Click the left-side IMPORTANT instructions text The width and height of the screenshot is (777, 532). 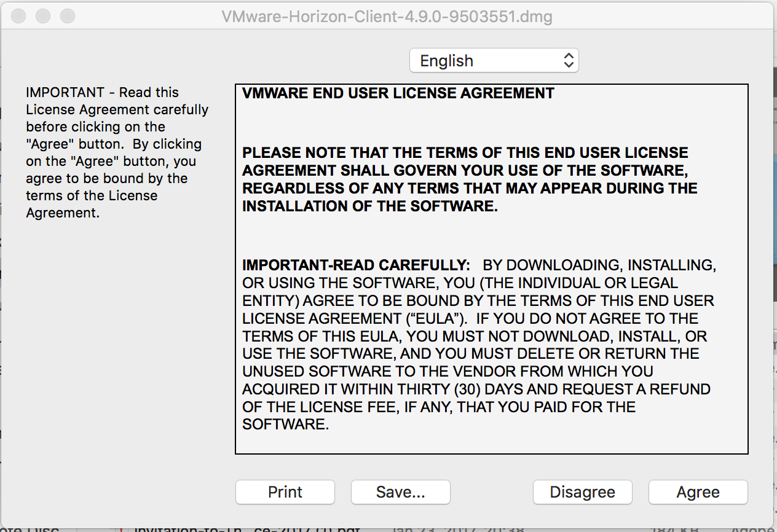117,152
